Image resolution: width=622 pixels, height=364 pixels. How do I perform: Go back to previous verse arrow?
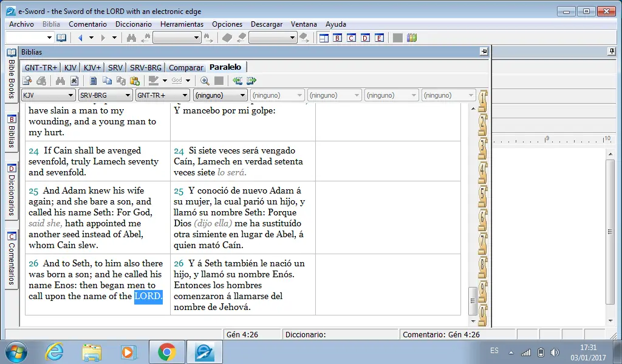(x=81, y=38)
